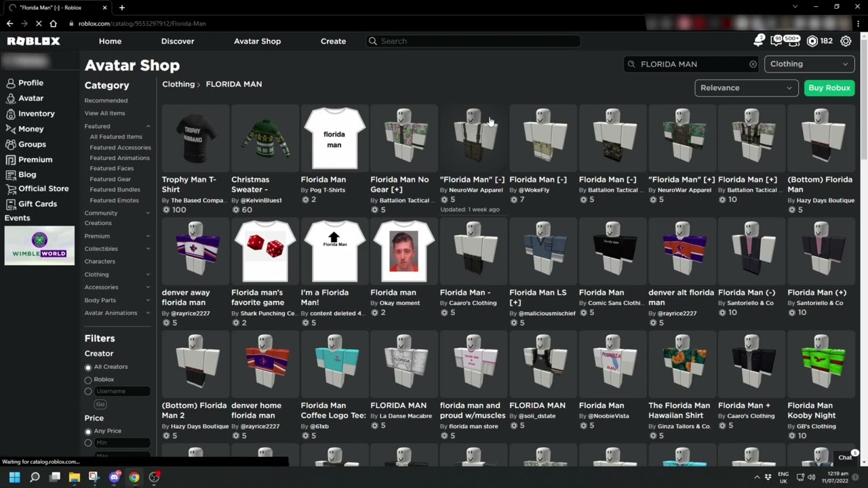
Task: Open Featured Emotes link
Action: click(x=114, y=201)
